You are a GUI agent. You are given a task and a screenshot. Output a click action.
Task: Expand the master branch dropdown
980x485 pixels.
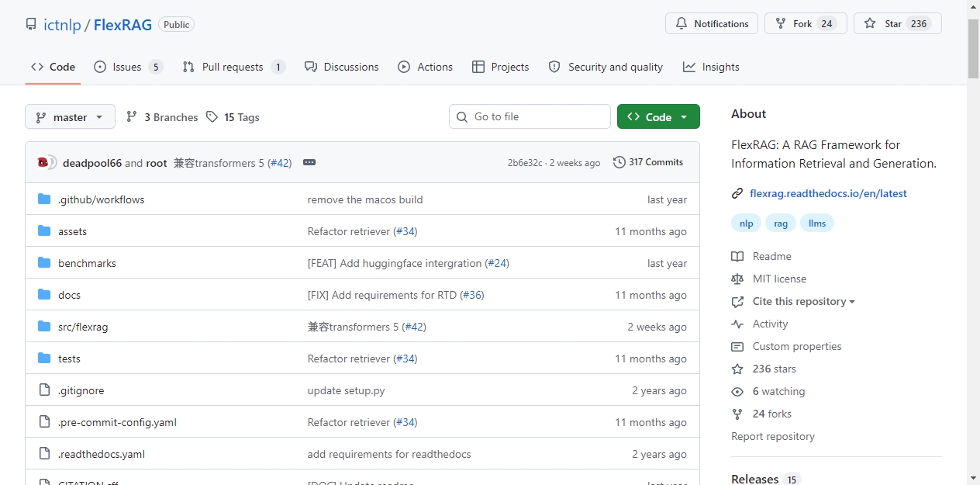point(70,117)
